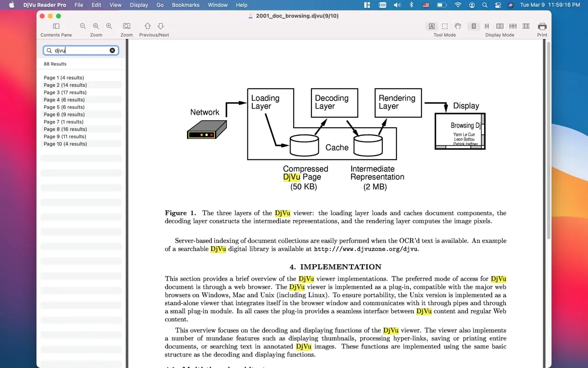588x368 pixels.
Task: Go to previous page with up arrow
Action: coord(147,27)
